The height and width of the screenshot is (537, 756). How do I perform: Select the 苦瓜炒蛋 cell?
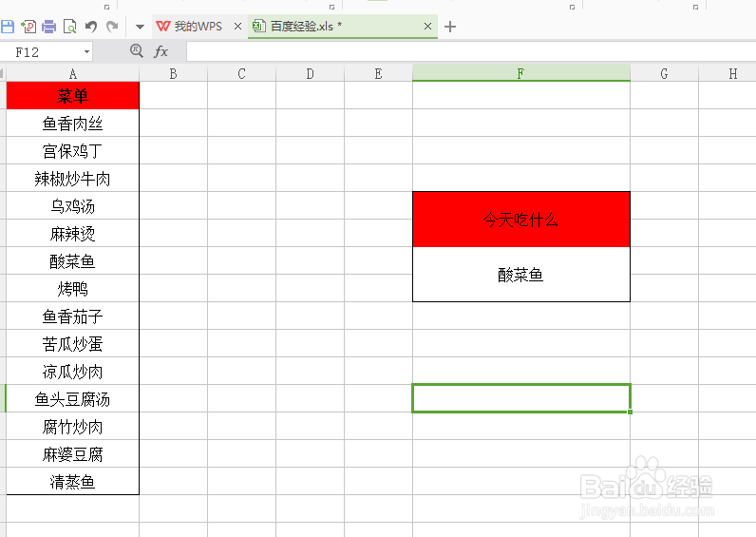tap(73, 343)
